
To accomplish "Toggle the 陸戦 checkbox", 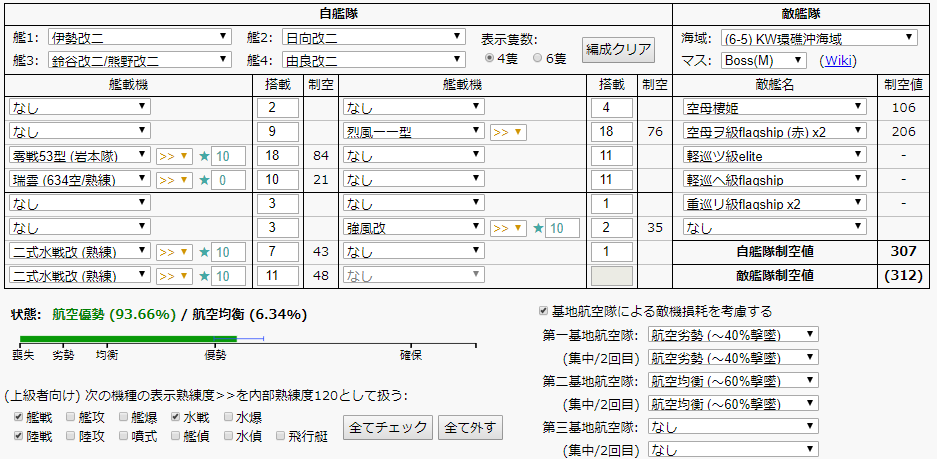I will point(18,436).
